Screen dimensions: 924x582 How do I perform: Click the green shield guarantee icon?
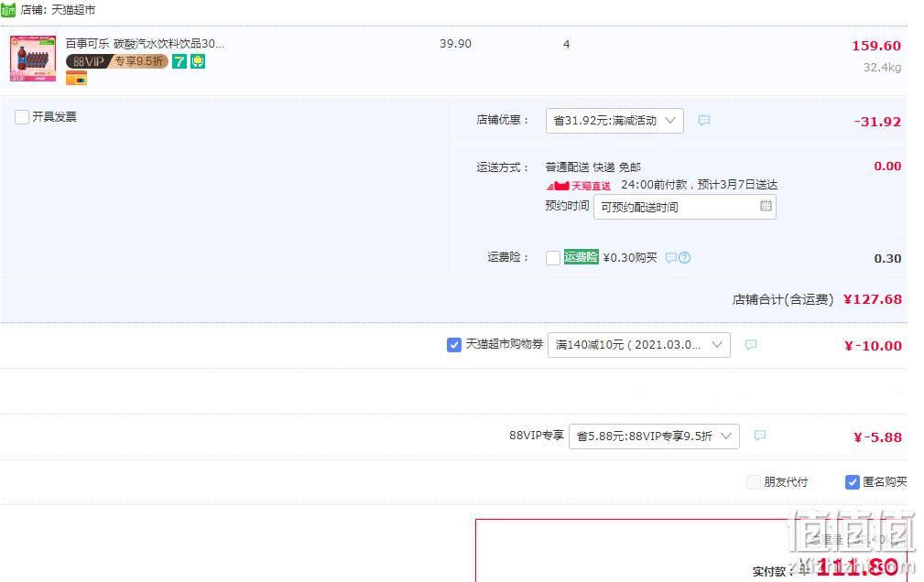point(198,61)
